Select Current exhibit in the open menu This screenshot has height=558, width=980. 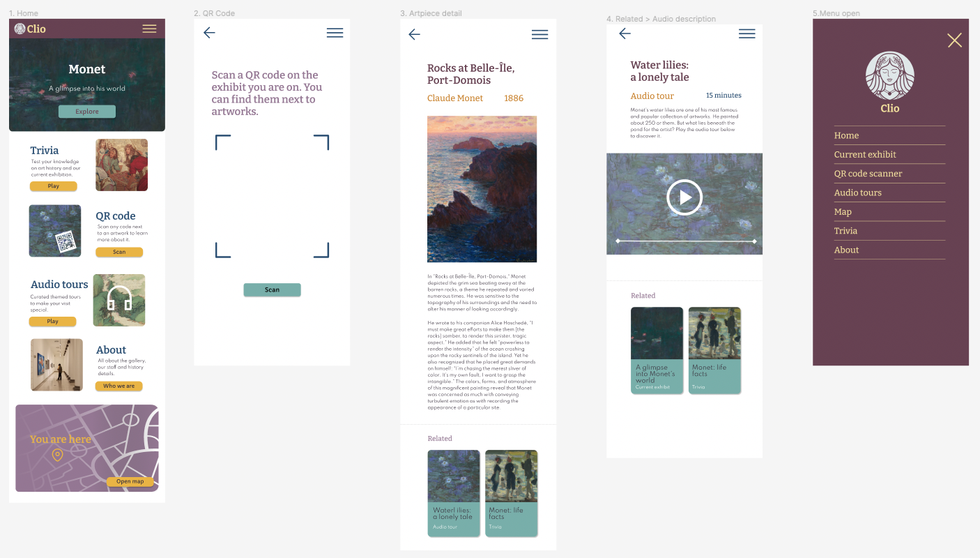click(889, 155)
